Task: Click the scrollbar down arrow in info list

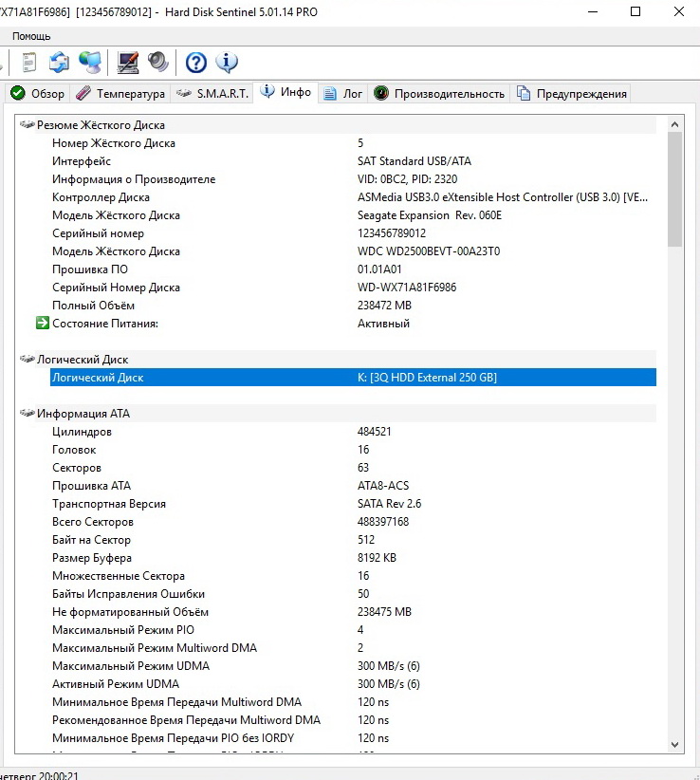Action: click(674, 745)
